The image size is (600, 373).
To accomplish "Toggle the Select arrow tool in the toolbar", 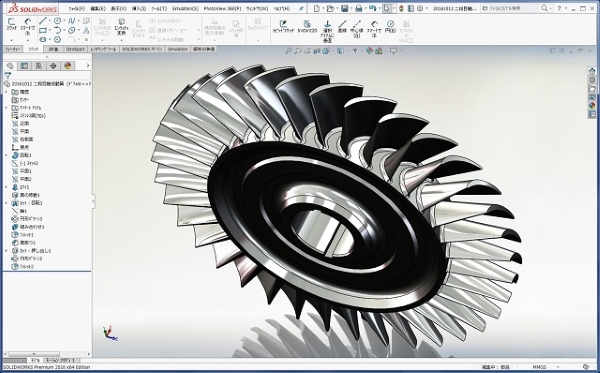I will pyautogui.click(x=387, y=8).
